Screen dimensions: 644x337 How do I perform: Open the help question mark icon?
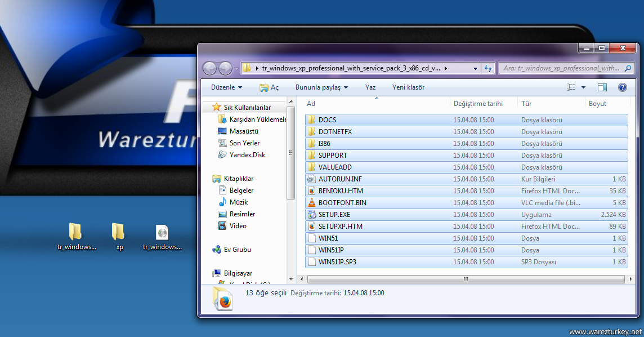point(622,87)
